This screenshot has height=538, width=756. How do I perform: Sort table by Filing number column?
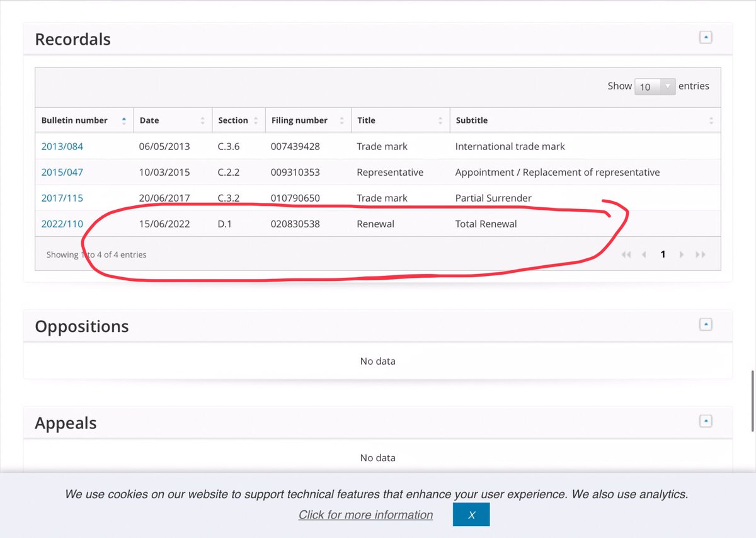point(308,120)
